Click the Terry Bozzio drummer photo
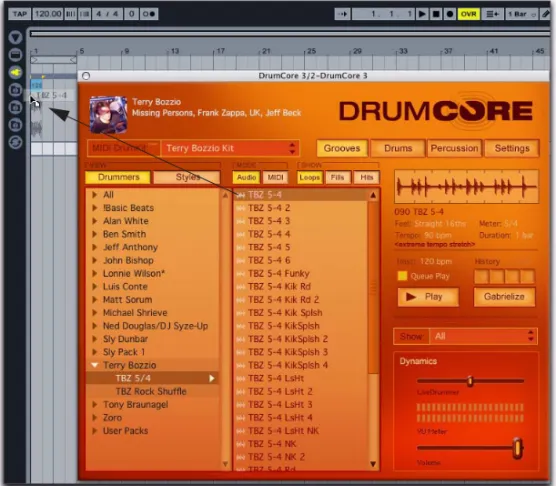 coord(108,114)
